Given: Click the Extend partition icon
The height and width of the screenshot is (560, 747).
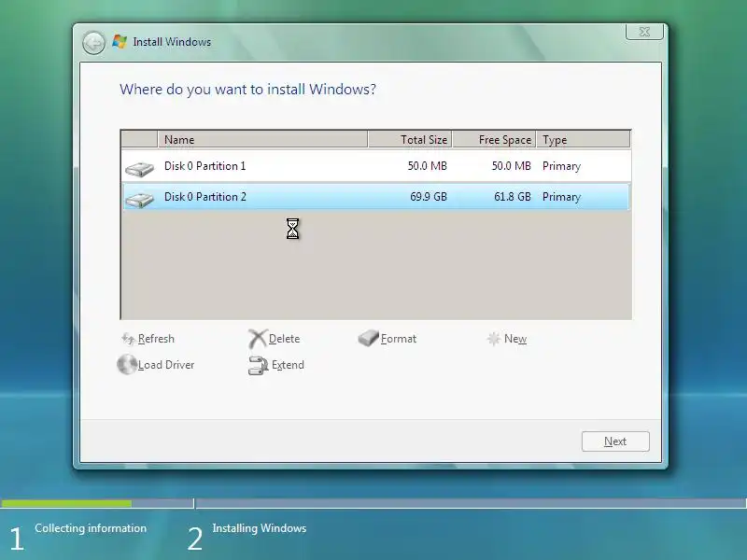Looking at the screenshot, I should (x=259, y=365).
